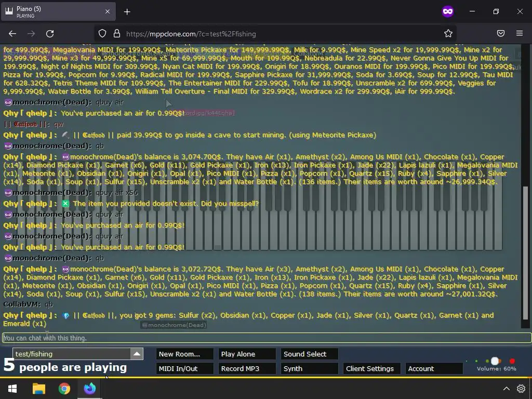This screenshot has width=532, height=399.
Task: Click the CollabVM username in chat
Action: coord(22,304)
